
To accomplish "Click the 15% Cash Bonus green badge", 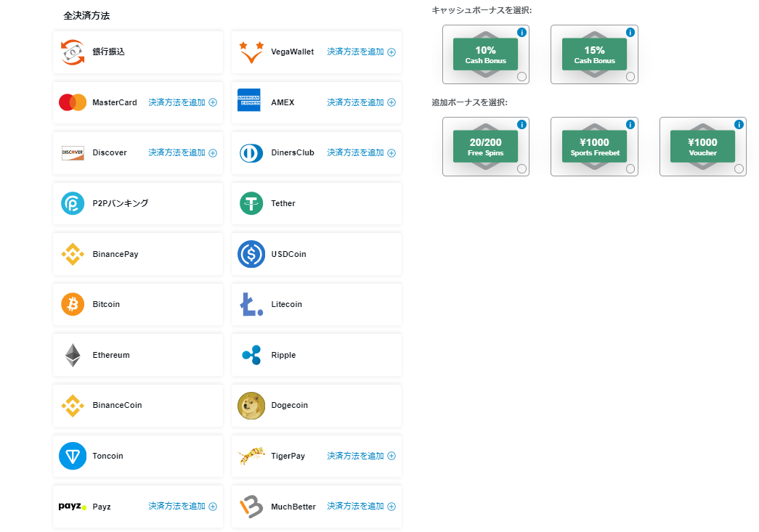I will (594, 54).
